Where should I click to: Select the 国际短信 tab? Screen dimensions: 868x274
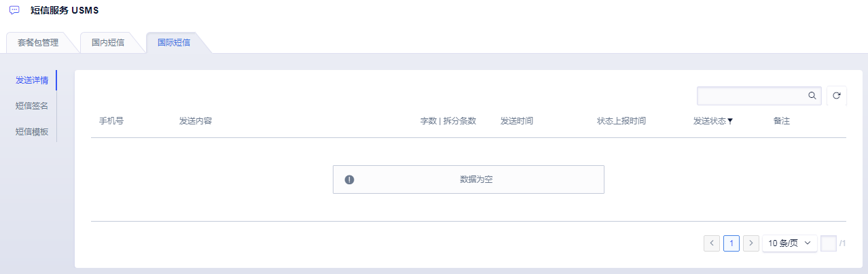pos(174,42)
